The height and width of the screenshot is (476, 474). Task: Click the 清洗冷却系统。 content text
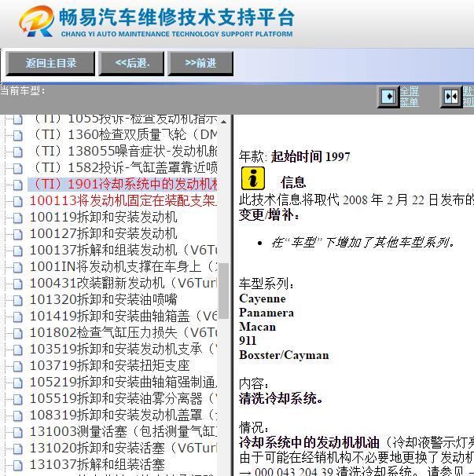[x=281, y=398]
